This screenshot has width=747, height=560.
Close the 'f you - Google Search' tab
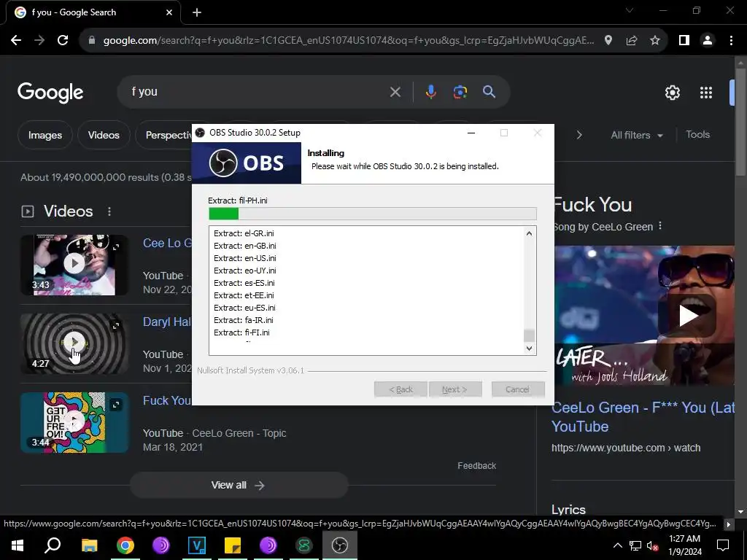(169, 12)
